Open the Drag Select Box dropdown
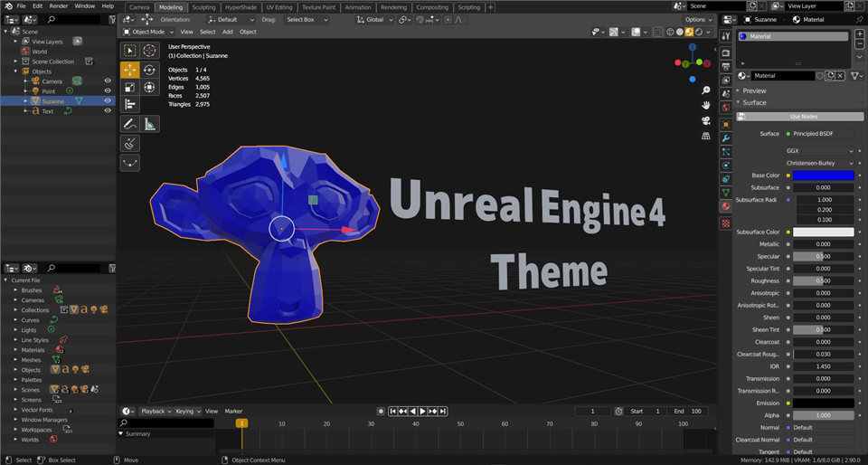 pyautogui.click(x=307, y=19)
